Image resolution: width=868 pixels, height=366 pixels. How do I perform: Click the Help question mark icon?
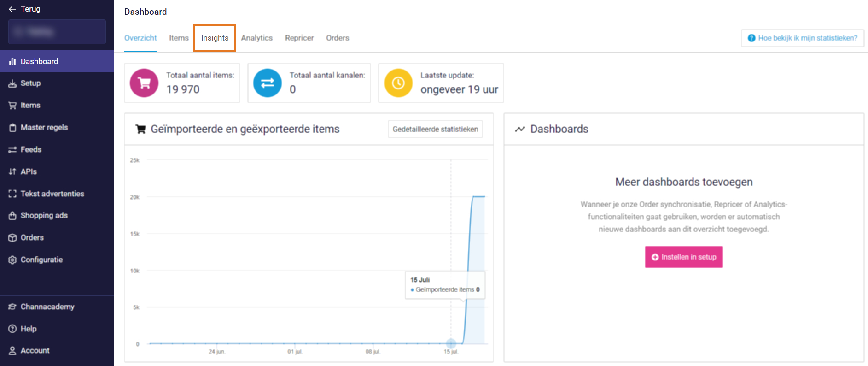[x=12, y=329]
